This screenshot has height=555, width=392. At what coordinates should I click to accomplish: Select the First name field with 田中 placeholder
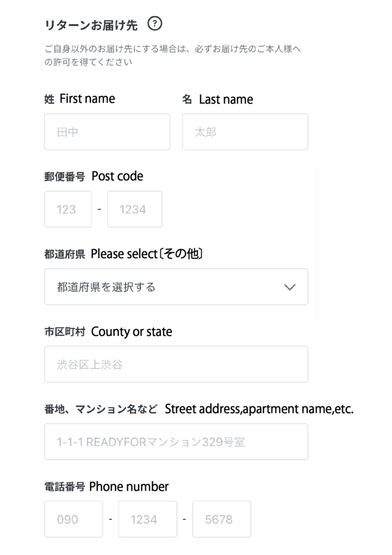coord(107,132)
